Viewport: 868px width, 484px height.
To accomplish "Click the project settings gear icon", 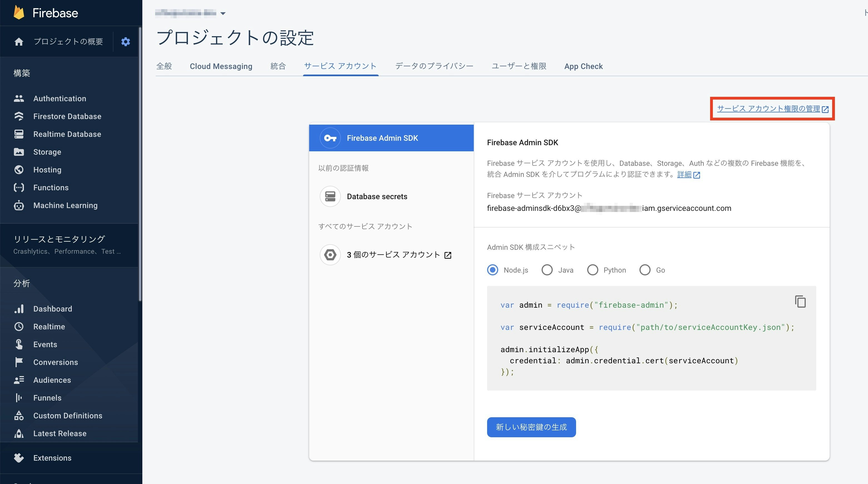I will tap(125, 42).
